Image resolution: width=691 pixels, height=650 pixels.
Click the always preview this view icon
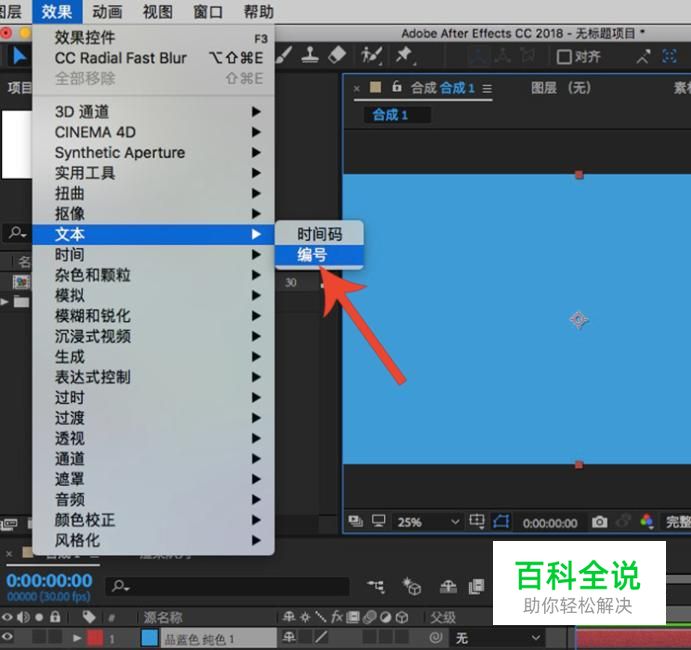pos(355,521)
